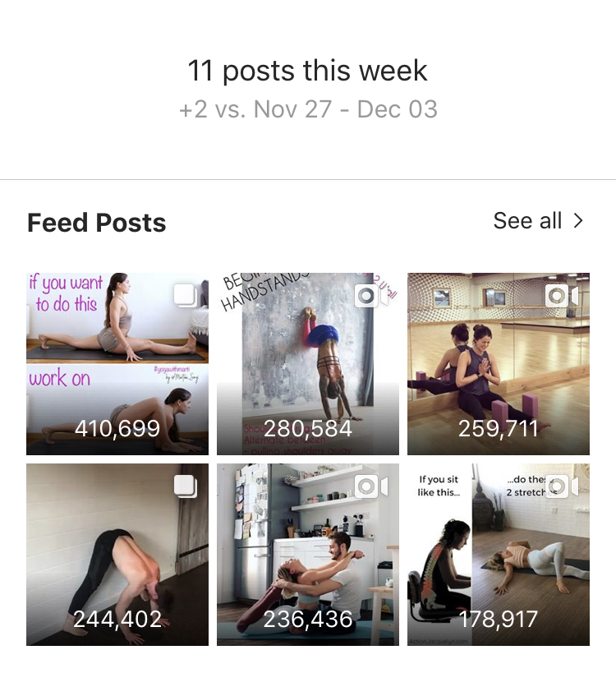Tap video camera icon on the 259,711 post

562,296
